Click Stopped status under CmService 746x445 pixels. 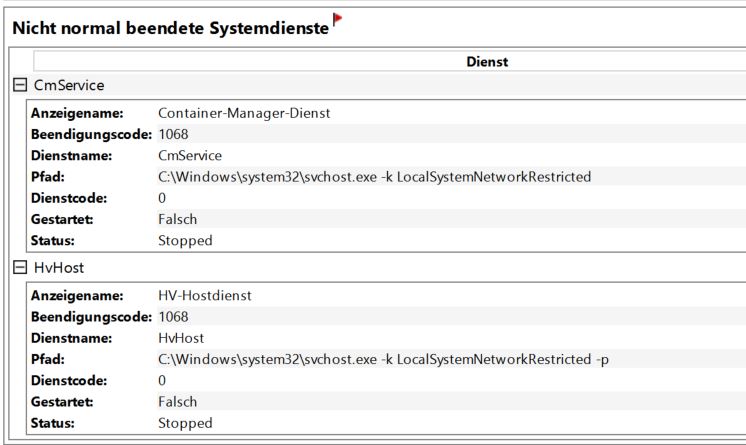[185, 241]
